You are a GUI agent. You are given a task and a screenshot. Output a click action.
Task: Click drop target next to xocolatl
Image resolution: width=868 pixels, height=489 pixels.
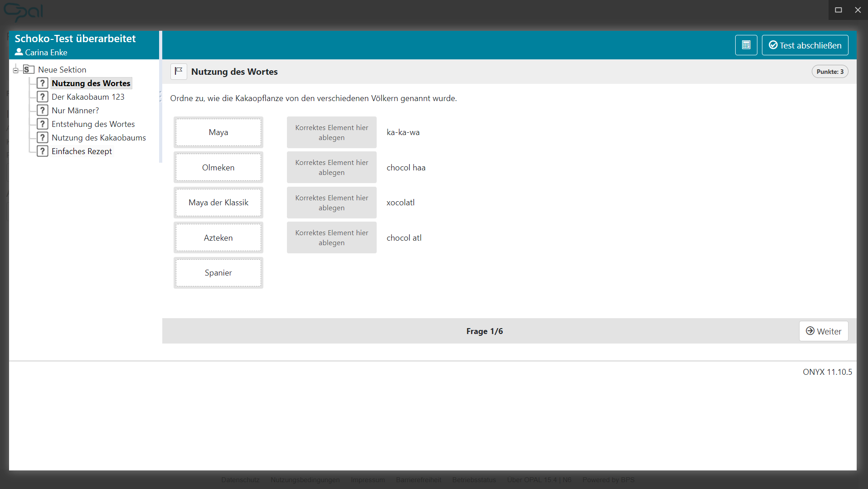click(x=331, y=203)
